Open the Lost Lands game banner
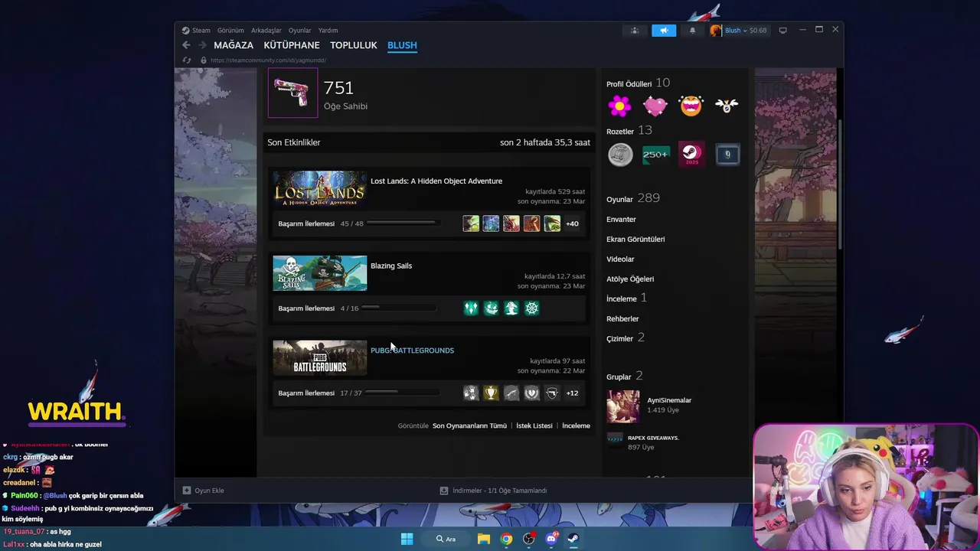This screenshot has width=980, height=551. pyautogui.click(x=320, y=190)
